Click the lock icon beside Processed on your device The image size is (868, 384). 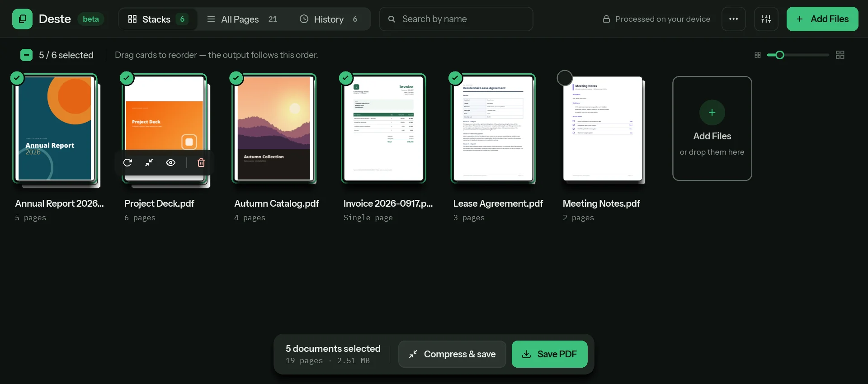(x=606, y=19)
